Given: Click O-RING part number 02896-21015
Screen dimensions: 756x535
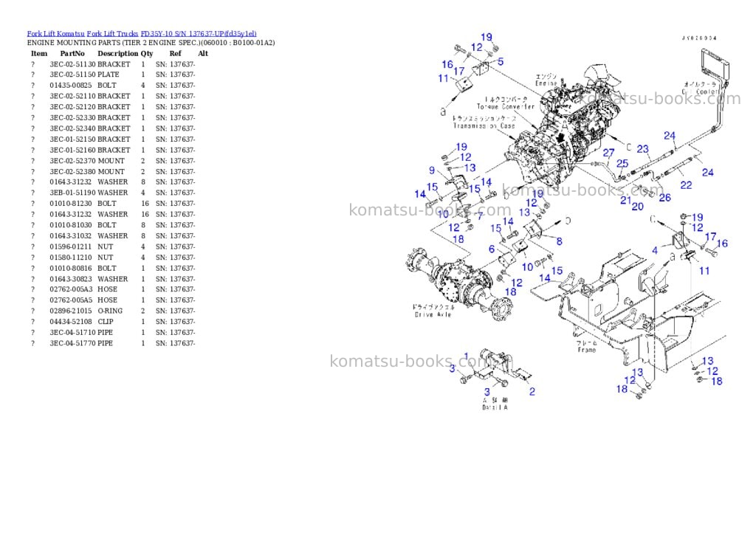Looking at the screenshot, I should click(70, 311).
